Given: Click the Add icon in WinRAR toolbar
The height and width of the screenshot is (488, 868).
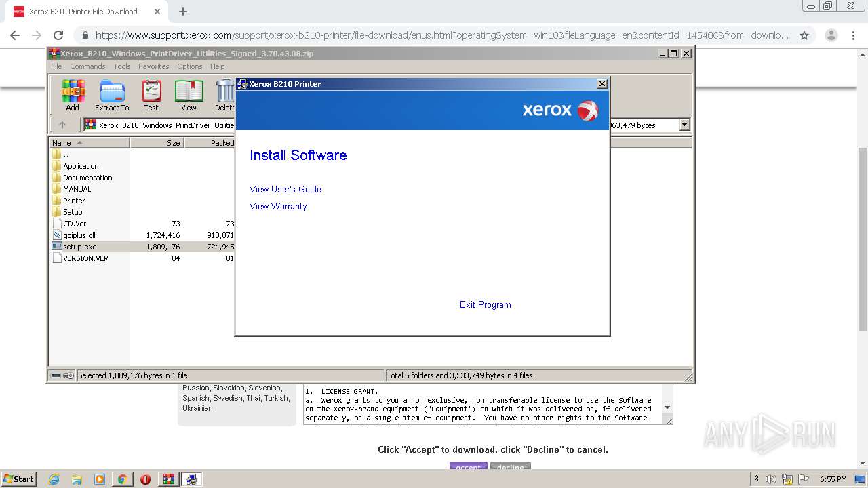Looking at the screenshot, I should tap(73, 95).
